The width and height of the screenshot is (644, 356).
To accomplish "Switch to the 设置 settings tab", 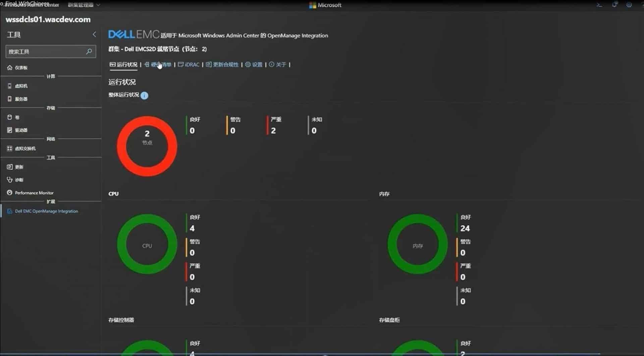I will click(254, 64).
